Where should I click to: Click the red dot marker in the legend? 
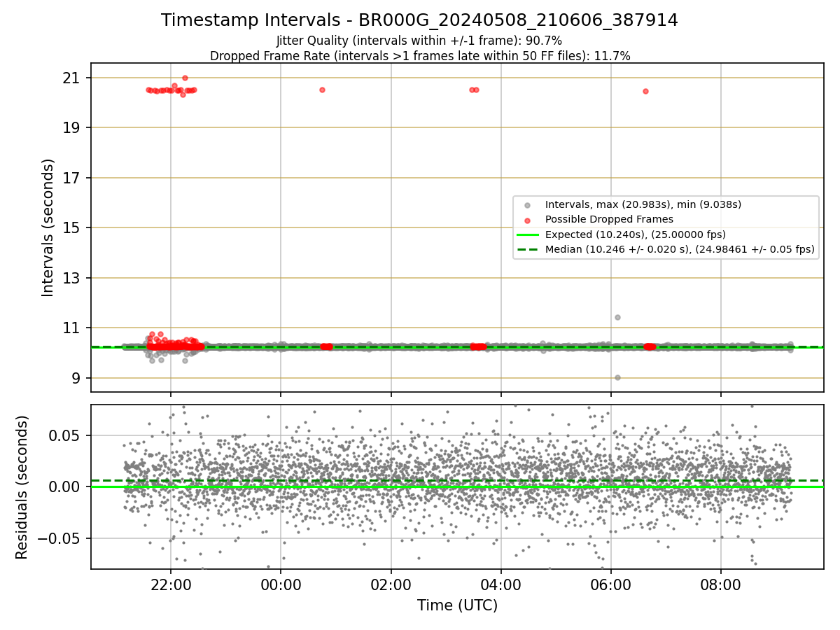click(528, 220)
